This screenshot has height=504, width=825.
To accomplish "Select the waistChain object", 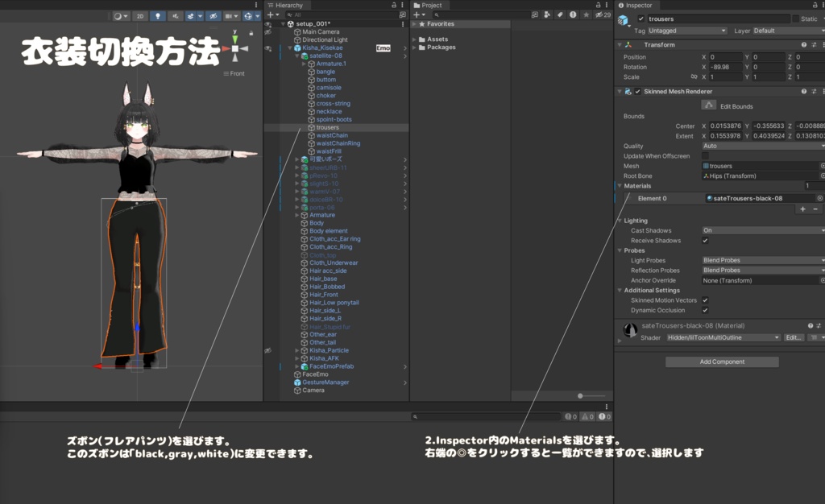I will pos(331,135).
